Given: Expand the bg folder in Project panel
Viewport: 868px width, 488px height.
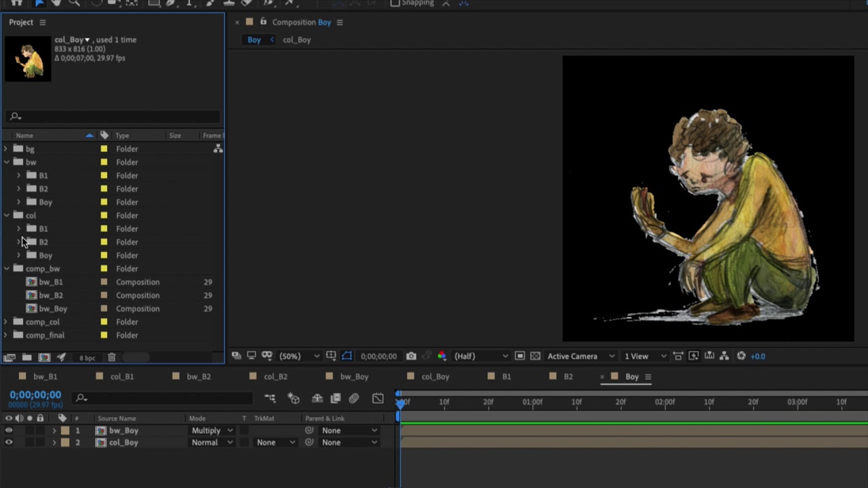Looking at the screenshot, I should (6, 149).
